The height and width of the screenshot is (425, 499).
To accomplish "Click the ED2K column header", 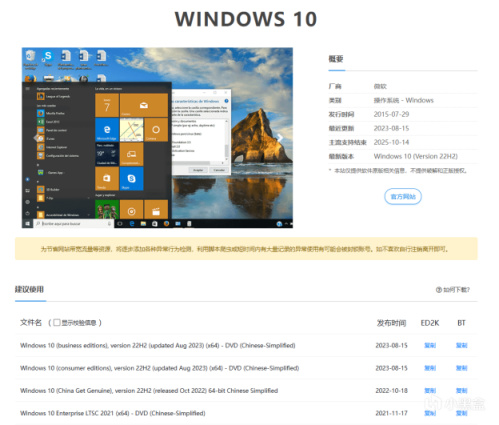I will pyautogui.click(x=430, y=323).
